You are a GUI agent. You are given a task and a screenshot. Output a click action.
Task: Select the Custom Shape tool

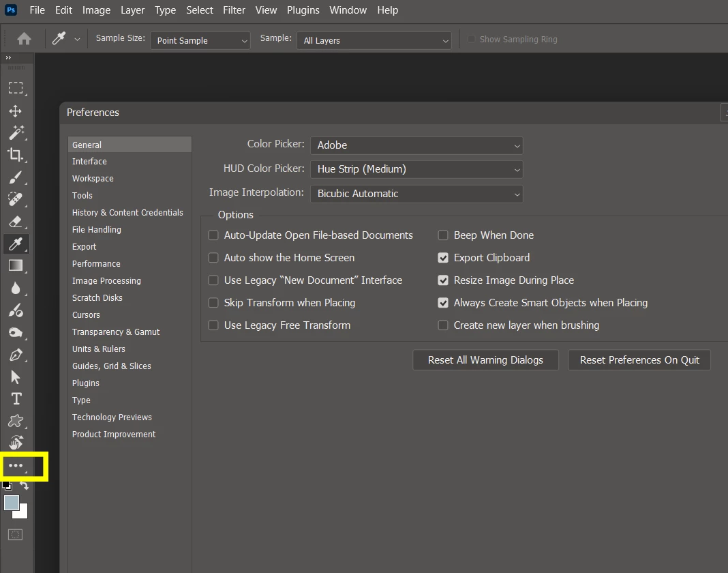[16, 421]
